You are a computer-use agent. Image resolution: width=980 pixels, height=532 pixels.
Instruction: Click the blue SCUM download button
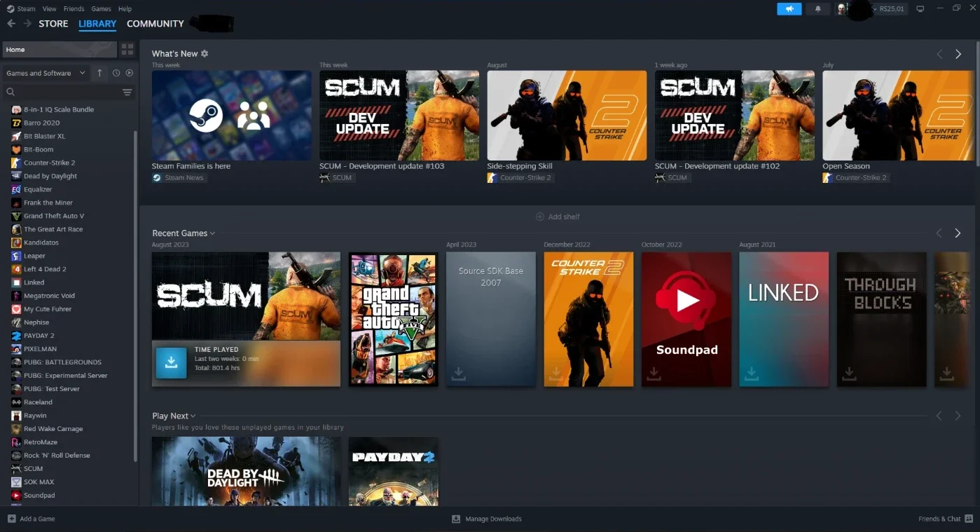pyautogui.click(x=171, y=362)
